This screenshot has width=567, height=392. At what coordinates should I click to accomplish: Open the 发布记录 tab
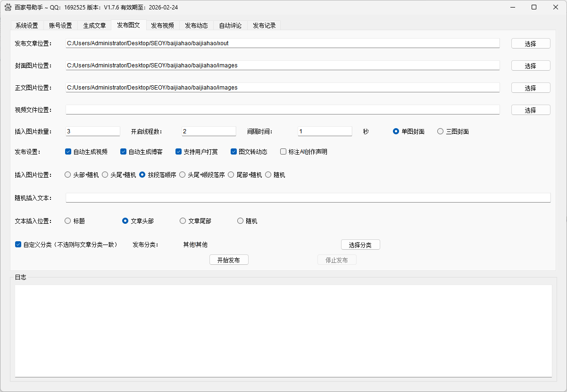click(x=264, y=25)
